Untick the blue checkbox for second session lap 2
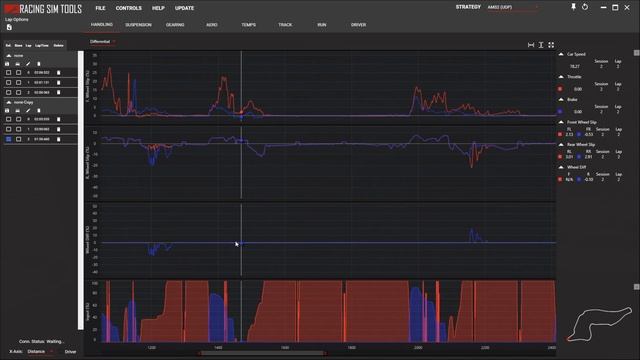Screen dimensions: 640x360 9,139
